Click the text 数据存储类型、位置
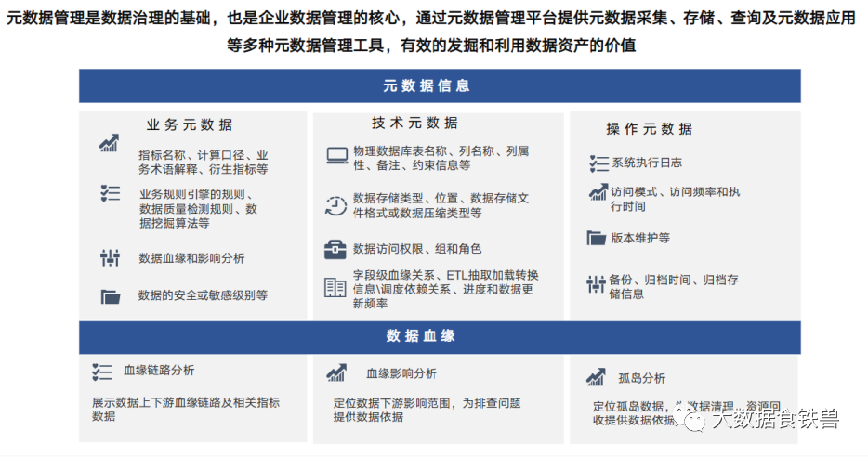Image resolution: width=868 pixels, height=457 pixels. [441, 206]
